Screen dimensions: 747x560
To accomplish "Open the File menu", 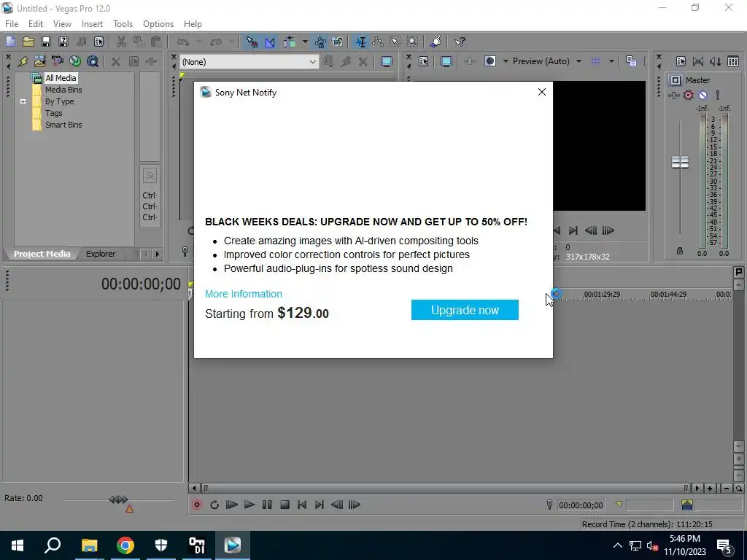I will tap(12, 24).
